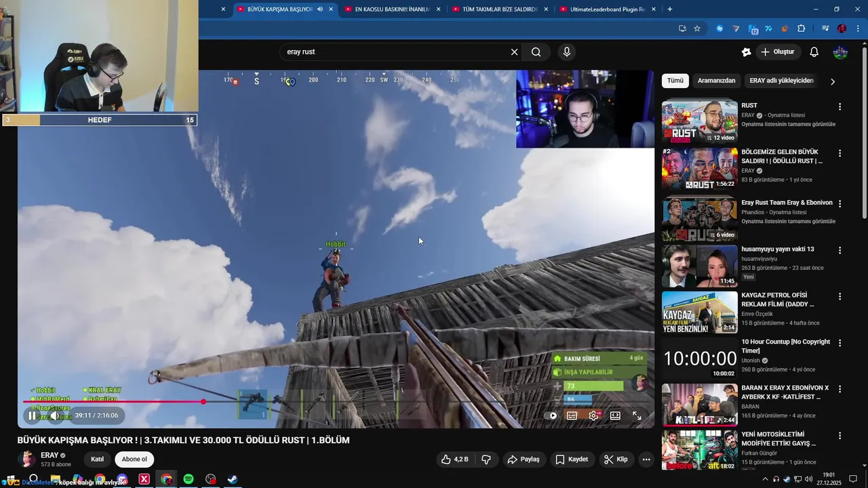
Task: Toggle subtitles in the video player
Action: pyautogui.click(x=572, y=416)
